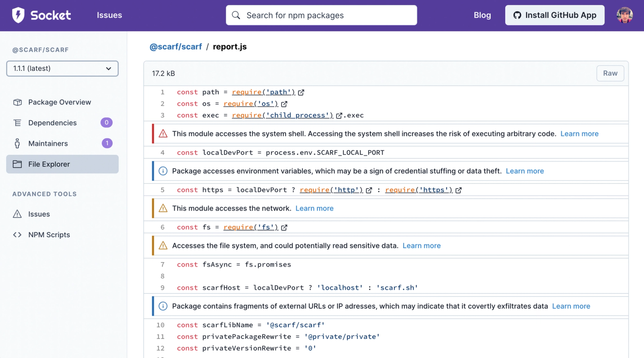
Task: Click the Install GitHub App button
Action: 555,15
